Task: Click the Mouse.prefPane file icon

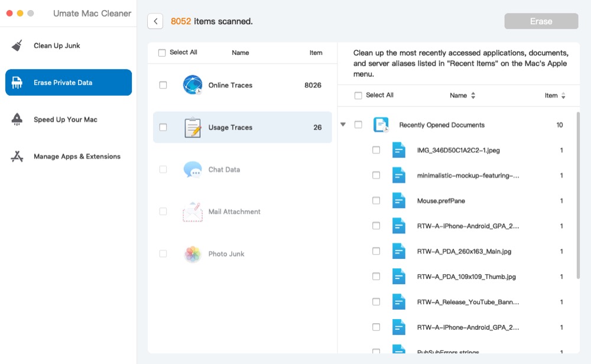Action: pos(399,201)
